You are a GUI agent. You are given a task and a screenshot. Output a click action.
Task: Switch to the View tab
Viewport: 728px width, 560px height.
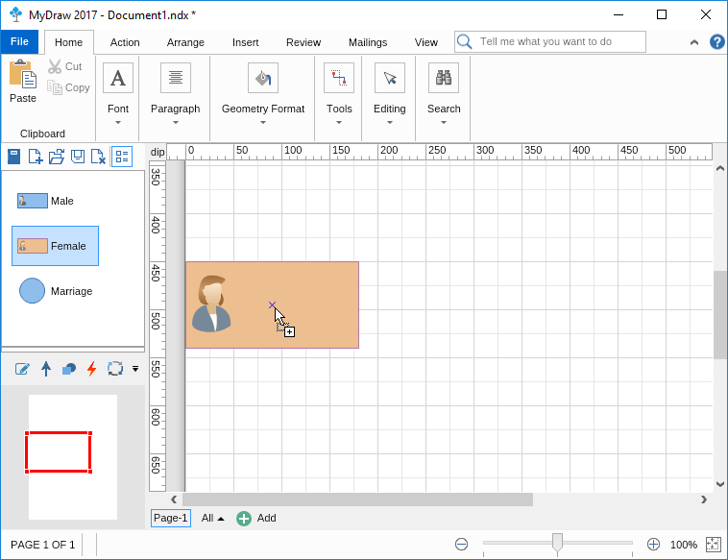(x=425, y=42)
